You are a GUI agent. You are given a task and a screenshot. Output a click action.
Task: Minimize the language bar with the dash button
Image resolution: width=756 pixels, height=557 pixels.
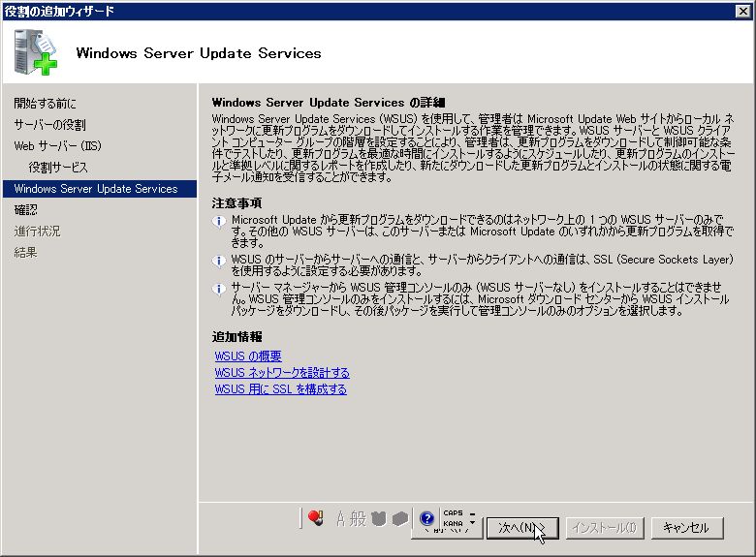(473, 513)
